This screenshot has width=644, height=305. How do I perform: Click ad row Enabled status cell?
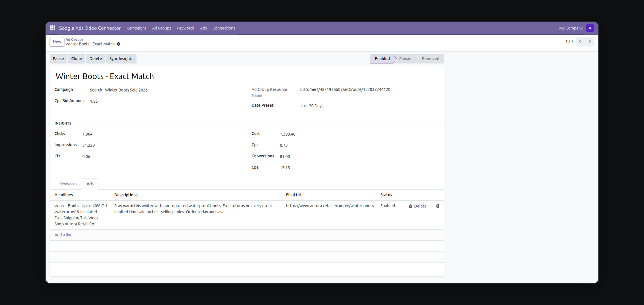click(x=388, y=206)
